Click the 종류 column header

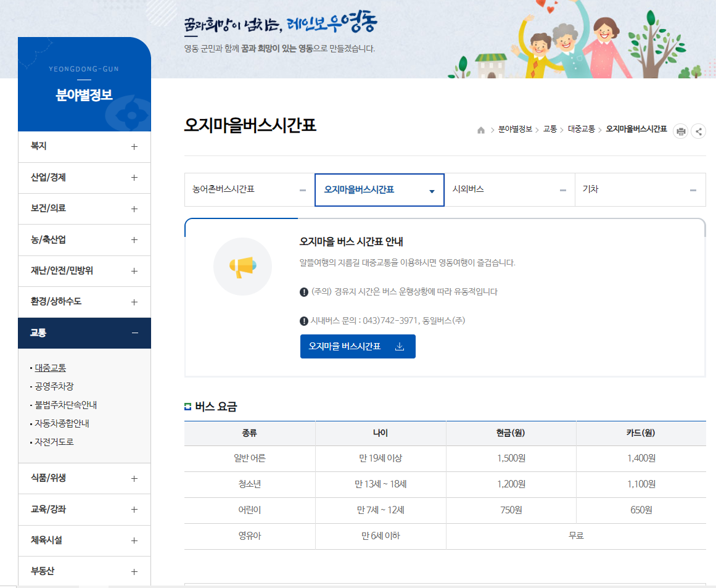(249, 433)
